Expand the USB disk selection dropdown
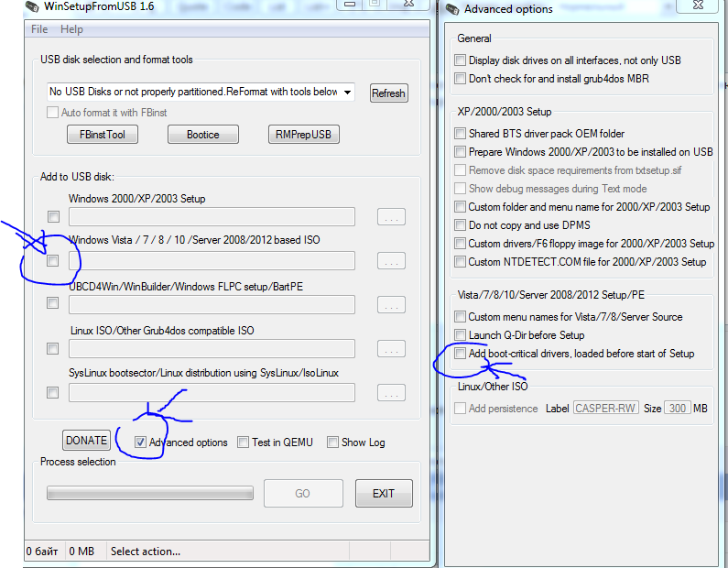The height and width of the screenshot is (568, 728). coord(347,92)
